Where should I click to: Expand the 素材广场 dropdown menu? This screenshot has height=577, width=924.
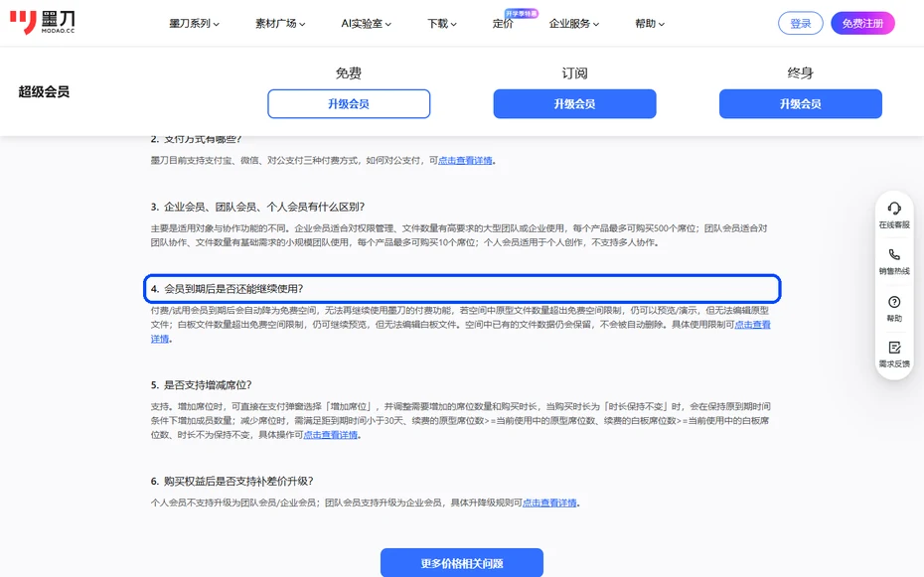click(x=280, y=24)
